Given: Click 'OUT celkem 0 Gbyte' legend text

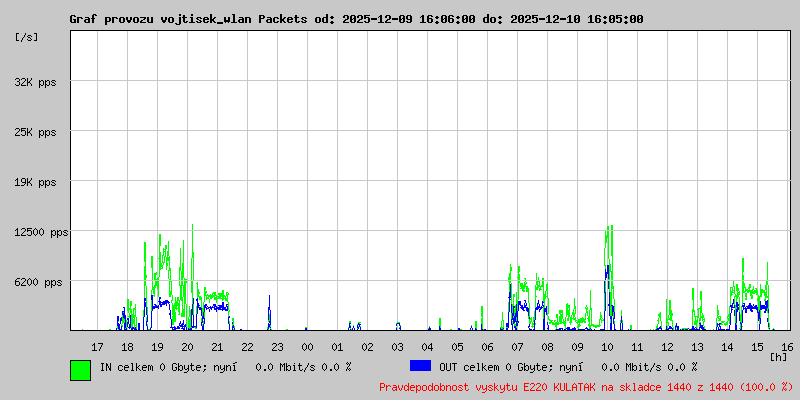Looking at the screenshot, I should 489,367.
